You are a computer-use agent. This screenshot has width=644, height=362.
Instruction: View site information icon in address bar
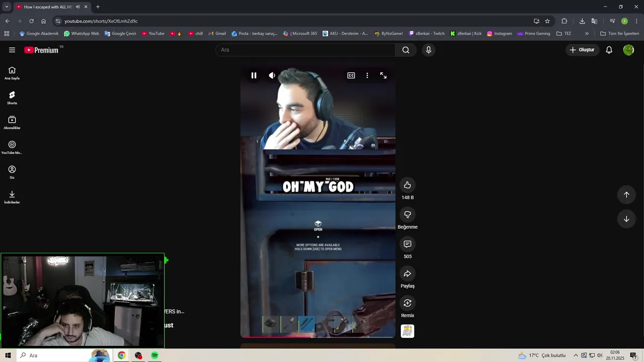[58, 21]
